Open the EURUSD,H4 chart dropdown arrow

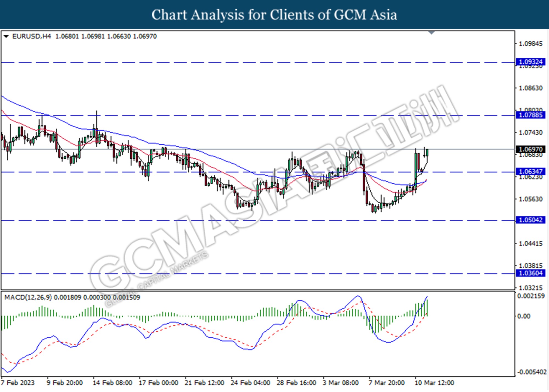6,37
